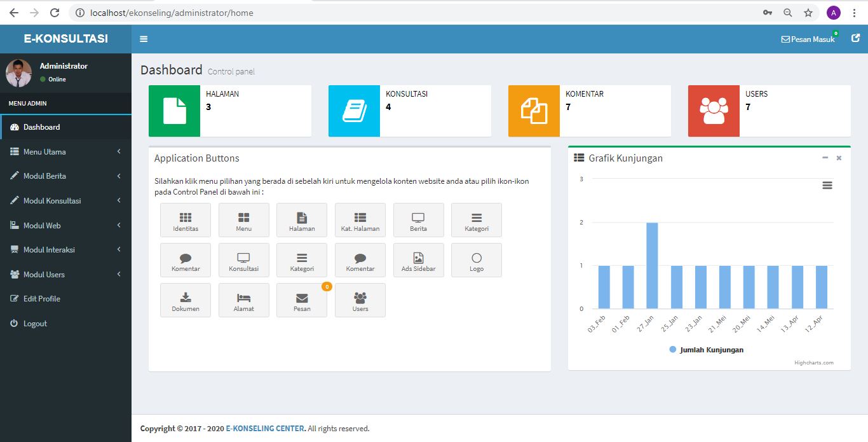Click the Dokumen download icon button

pos(186,300)
